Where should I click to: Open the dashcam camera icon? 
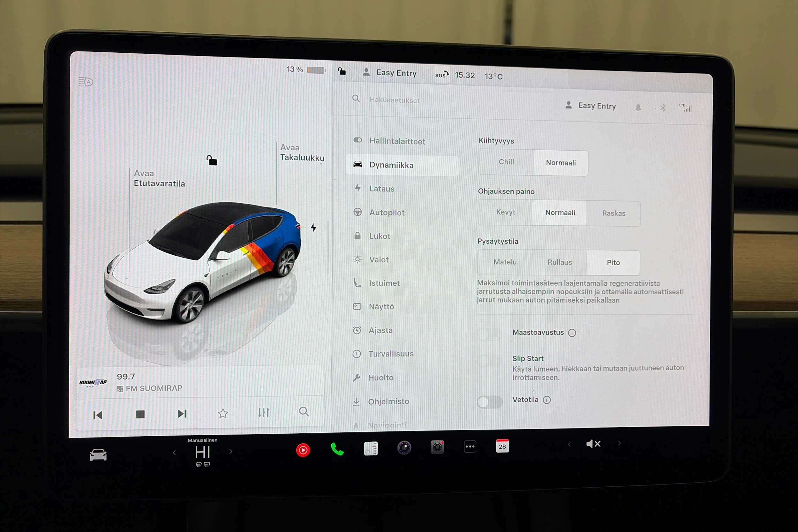[437, 446]
